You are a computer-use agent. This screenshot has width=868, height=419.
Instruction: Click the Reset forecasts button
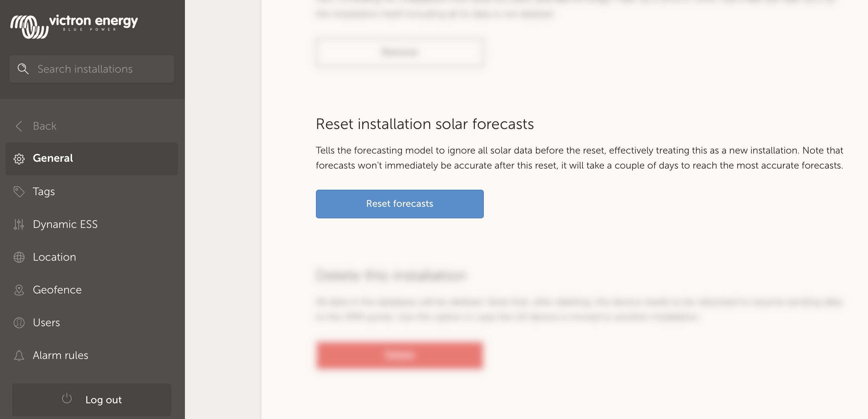click(x=399, y=204)
